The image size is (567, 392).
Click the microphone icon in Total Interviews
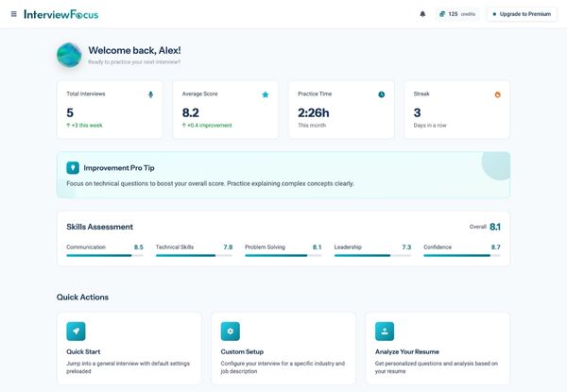150,94
